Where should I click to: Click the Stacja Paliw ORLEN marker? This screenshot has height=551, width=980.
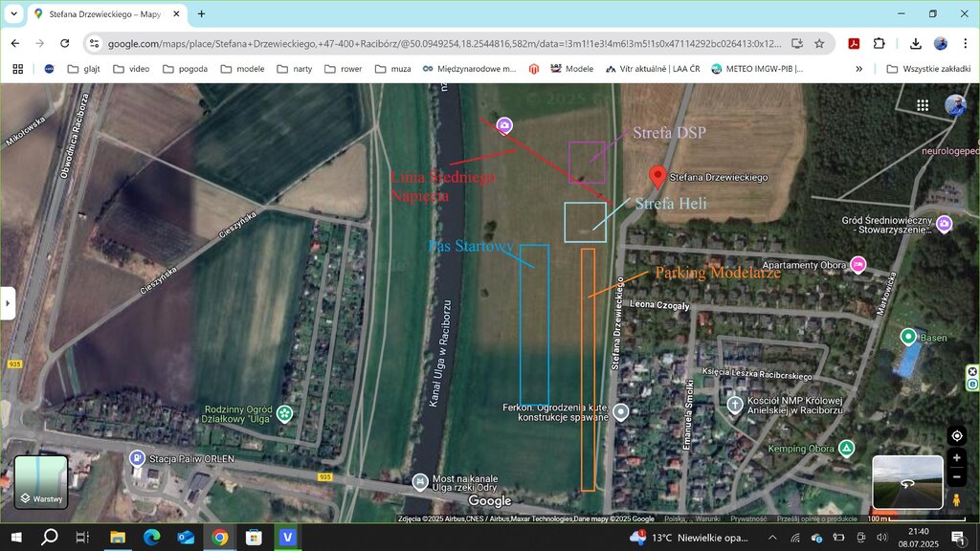pyautogui.click(x=138, y=458)
